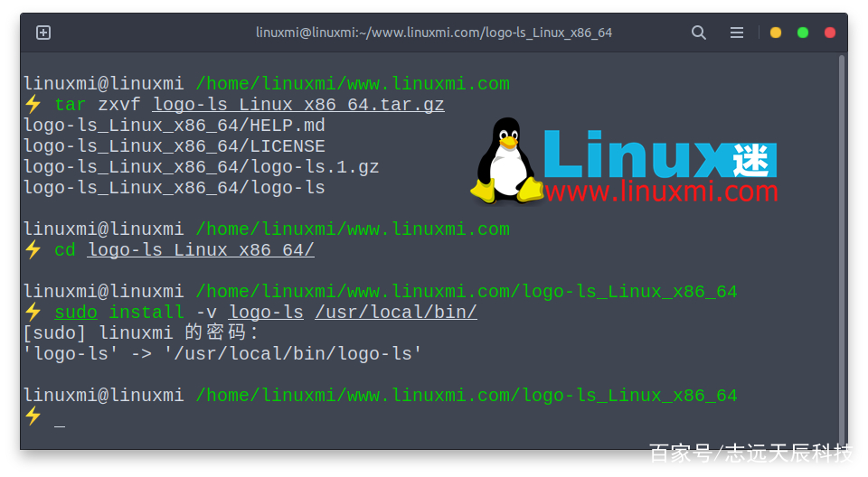The height and width of the screenshot is (477, 868).
Task: Click the last prompt's green path line
Action: (467, 396)
